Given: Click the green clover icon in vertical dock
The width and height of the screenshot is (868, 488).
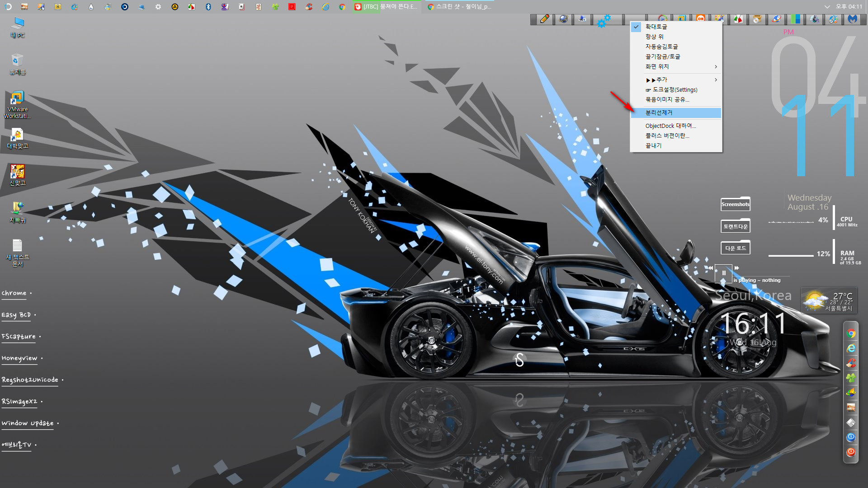Looking at the screenshot, I should pyautogui.click(x=851, y=378).
